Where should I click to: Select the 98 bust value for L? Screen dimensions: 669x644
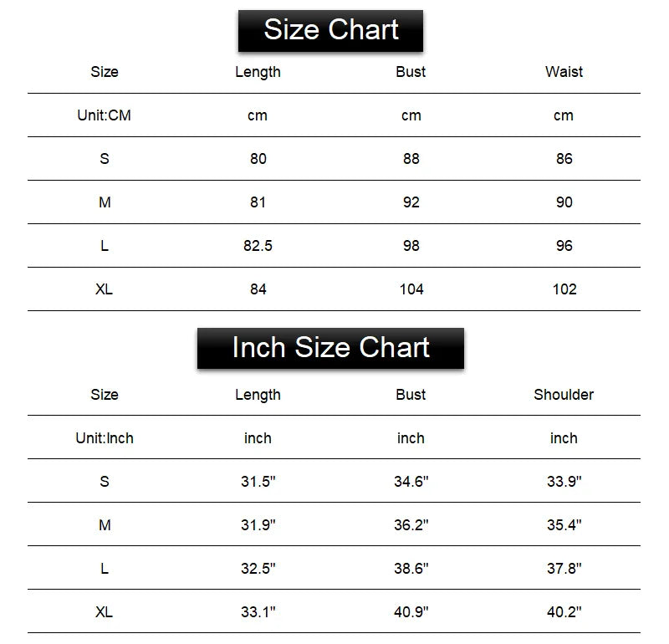coord(411,246)
